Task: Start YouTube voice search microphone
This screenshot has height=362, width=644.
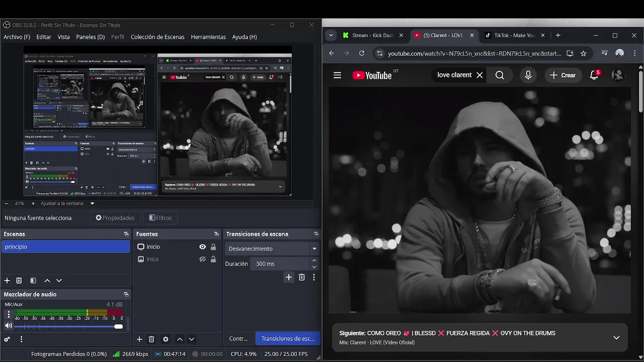Action: 528,75
